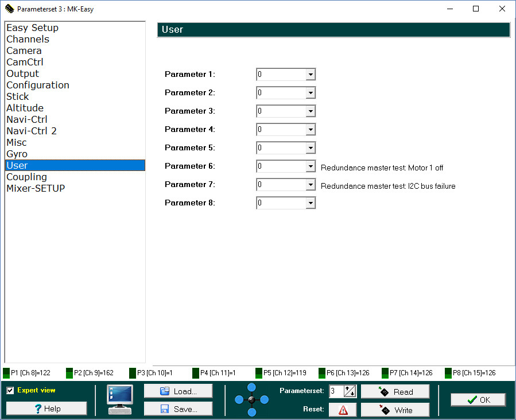Switch to the Mixer-SETUP page

36,188
